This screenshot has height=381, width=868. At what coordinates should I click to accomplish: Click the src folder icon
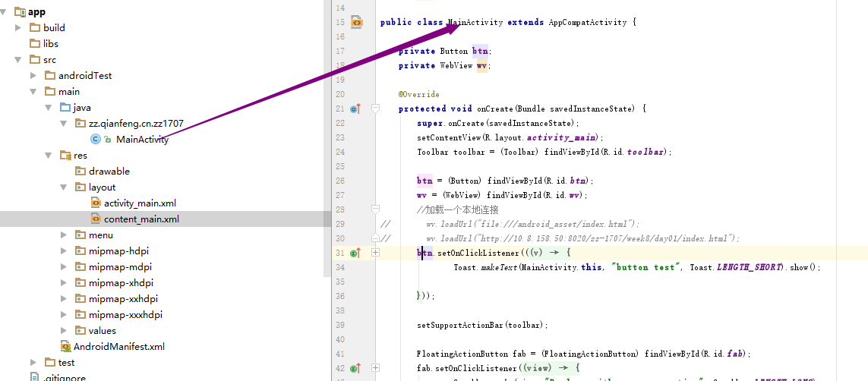34,60
